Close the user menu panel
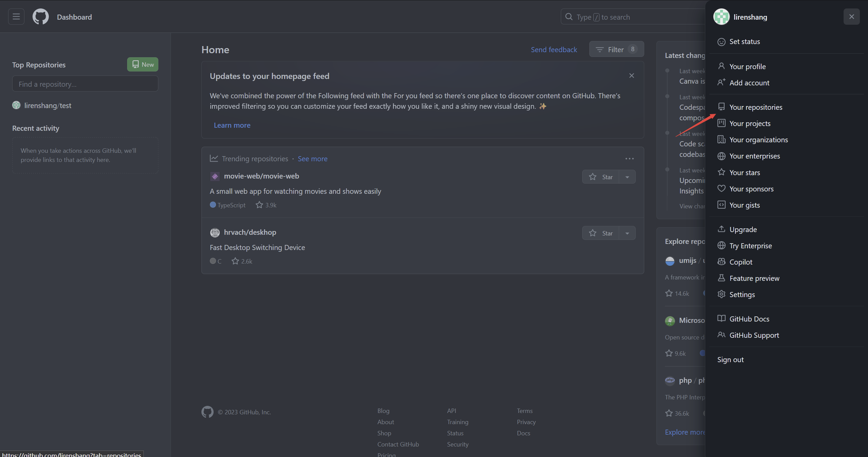This screenshot has height=457, width=868. pos(851,17)
